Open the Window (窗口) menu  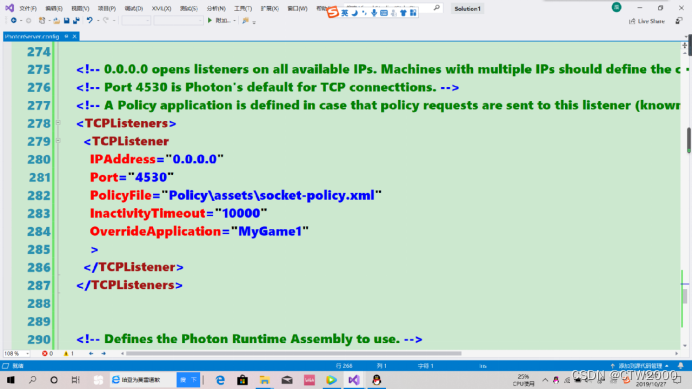297,8
